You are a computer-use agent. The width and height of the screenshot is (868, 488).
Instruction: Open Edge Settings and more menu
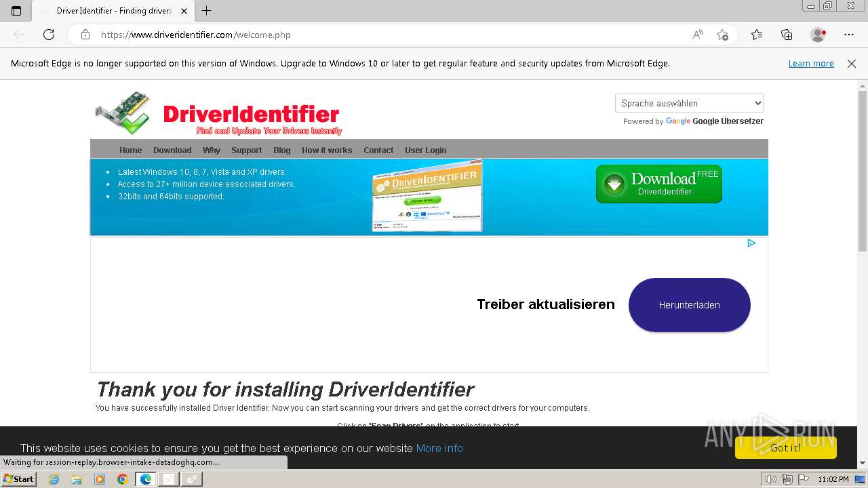click(849, 35)
